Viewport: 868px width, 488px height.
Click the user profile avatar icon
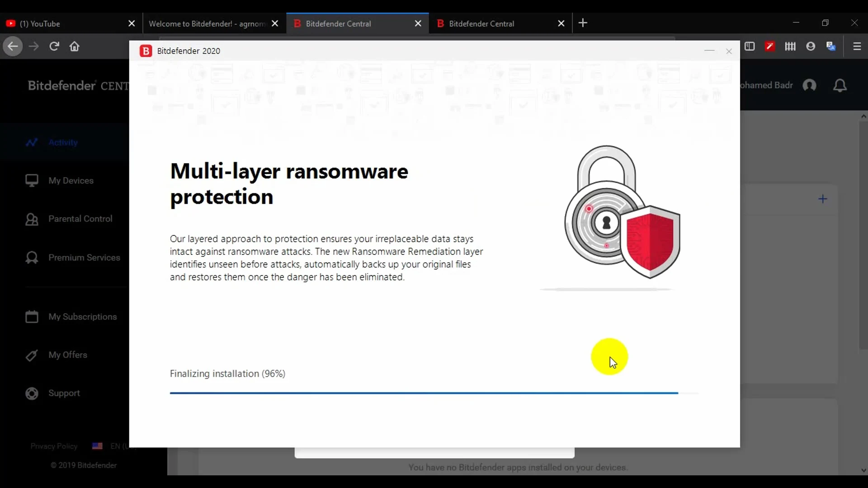[x=810, y=85]
